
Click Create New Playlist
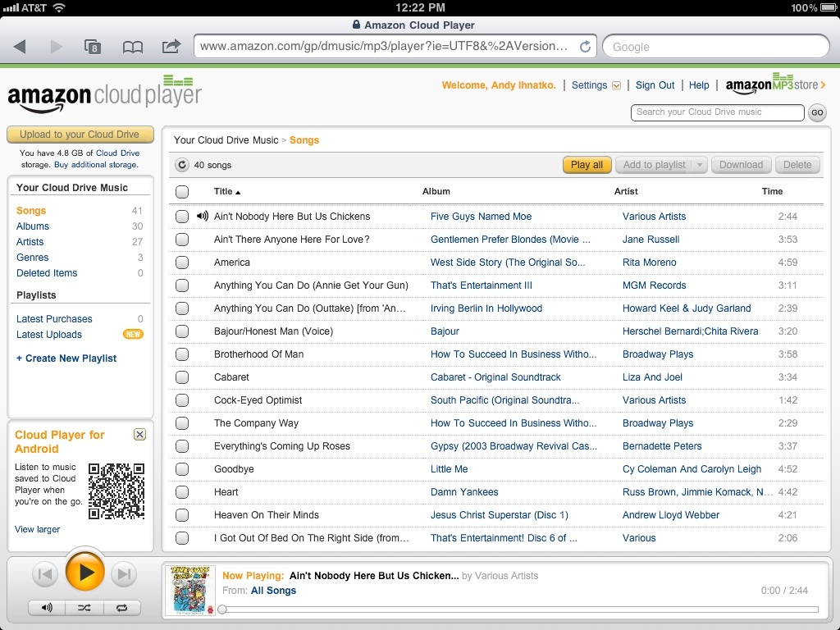click(x=66, y=358)
